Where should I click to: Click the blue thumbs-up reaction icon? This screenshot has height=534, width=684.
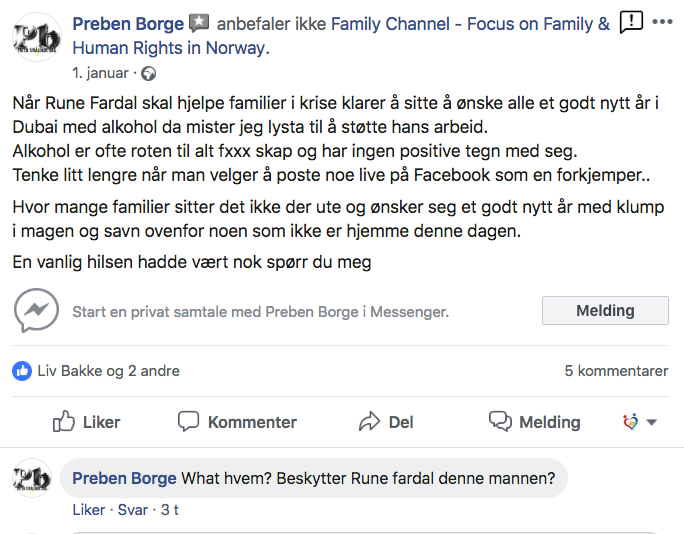click(22, 371)
